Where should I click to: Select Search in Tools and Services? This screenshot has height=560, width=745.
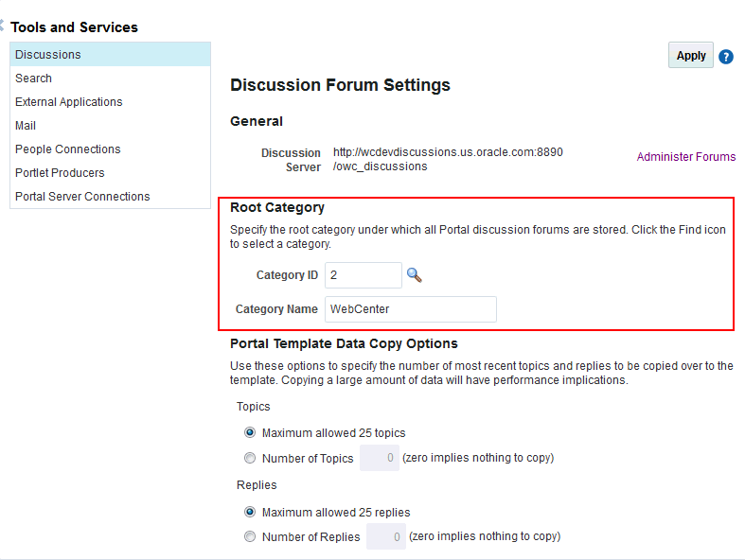(x=110, y=78)
